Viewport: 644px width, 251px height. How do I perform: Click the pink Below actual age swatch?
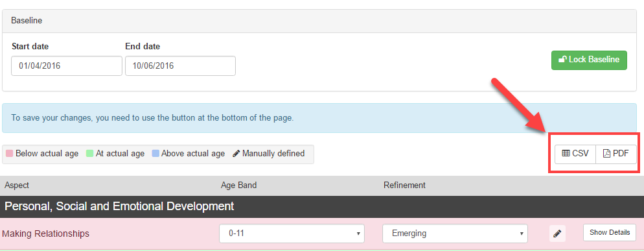10,154
